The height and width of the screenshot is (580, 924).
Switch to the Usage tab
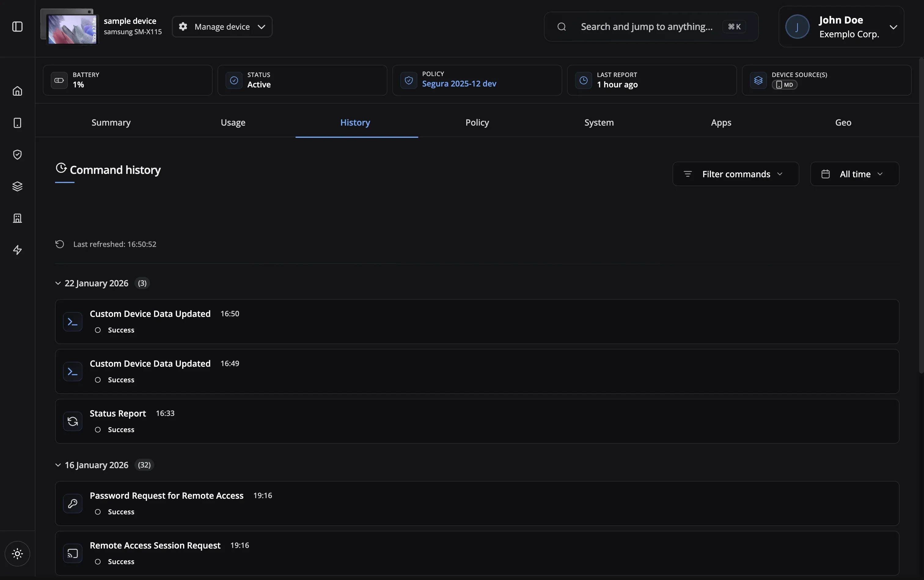(233, 122)
